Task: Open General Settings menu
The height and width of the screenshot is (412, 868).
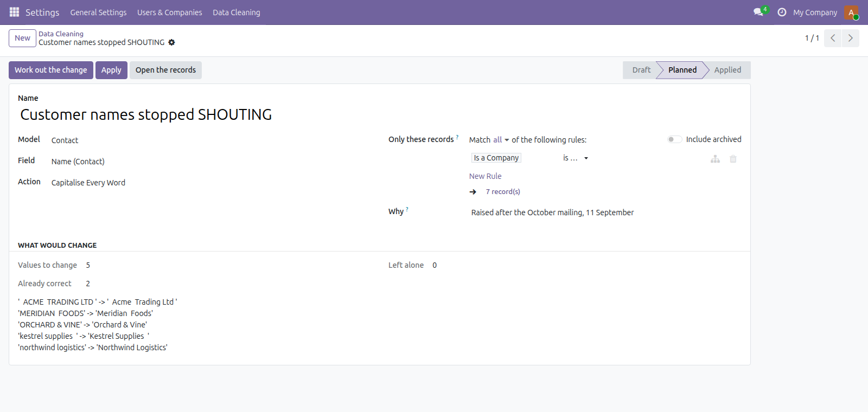Action: tap(98, 12)
